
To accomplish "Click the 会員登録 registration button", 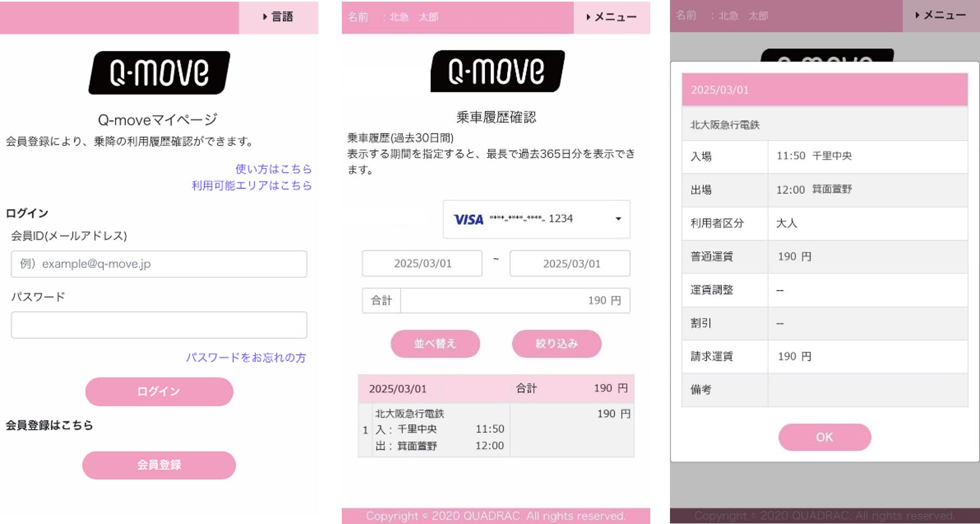I will point(159,465).
